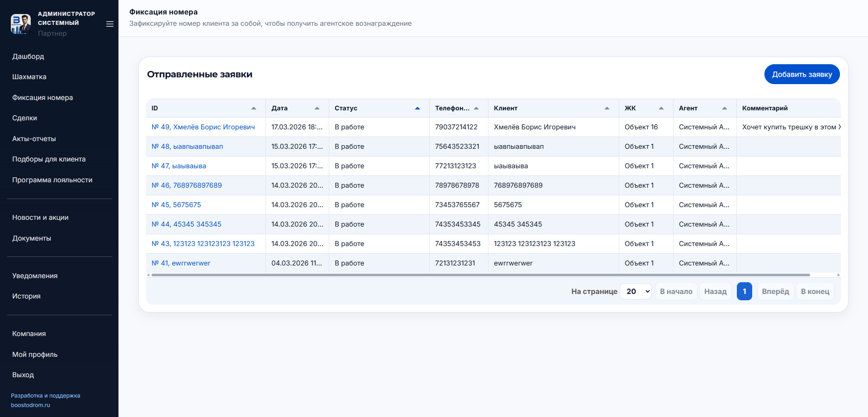Sort by Статус column arrow
Screen dimensions: 868x417
(417, 109)
